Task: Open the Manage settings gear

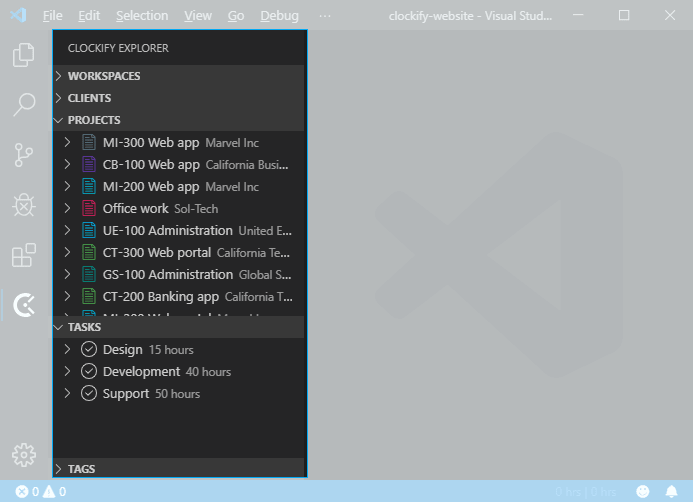Action: pyautogui.click(x=24, y=455)
